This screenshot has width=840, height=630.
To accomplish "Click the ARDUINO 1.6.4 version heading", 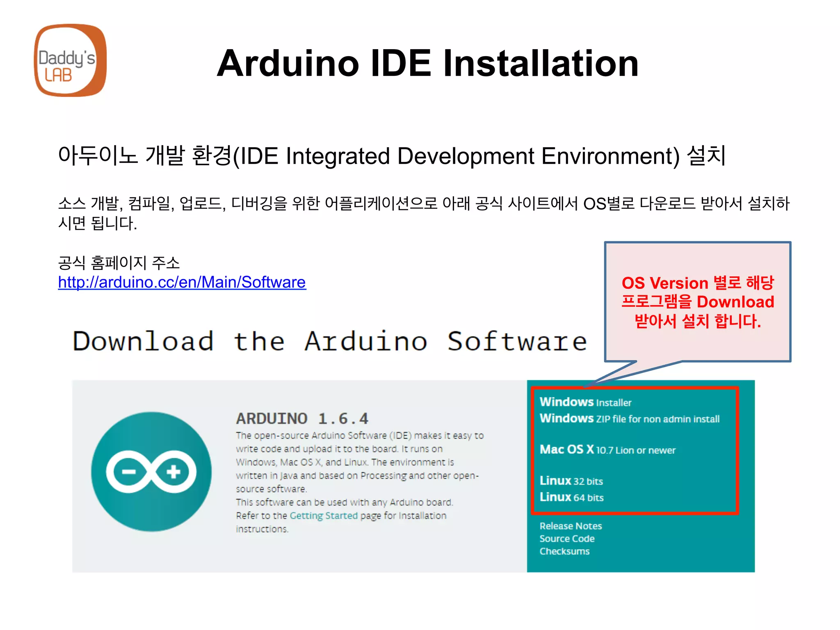I will coord(302,418).
